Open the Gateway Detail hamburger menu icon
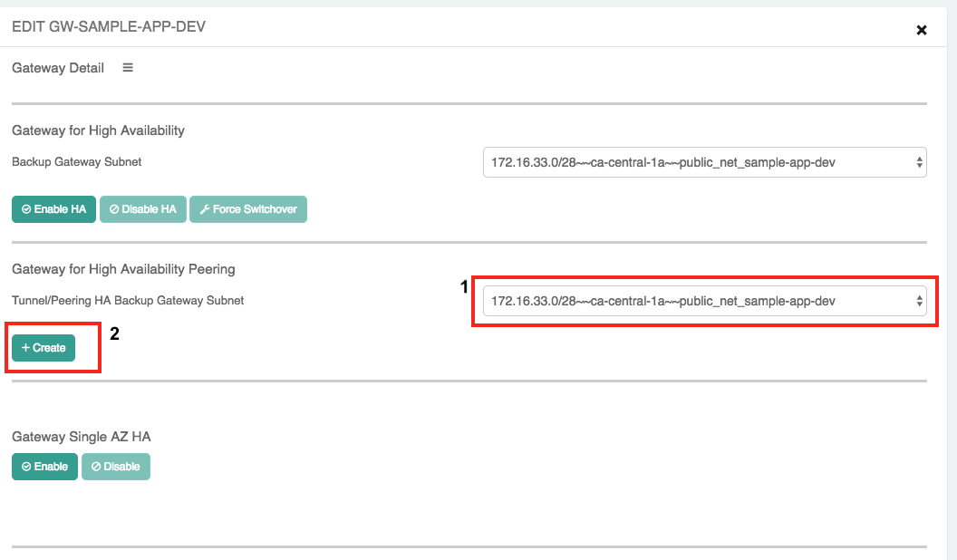 point(128,68)
